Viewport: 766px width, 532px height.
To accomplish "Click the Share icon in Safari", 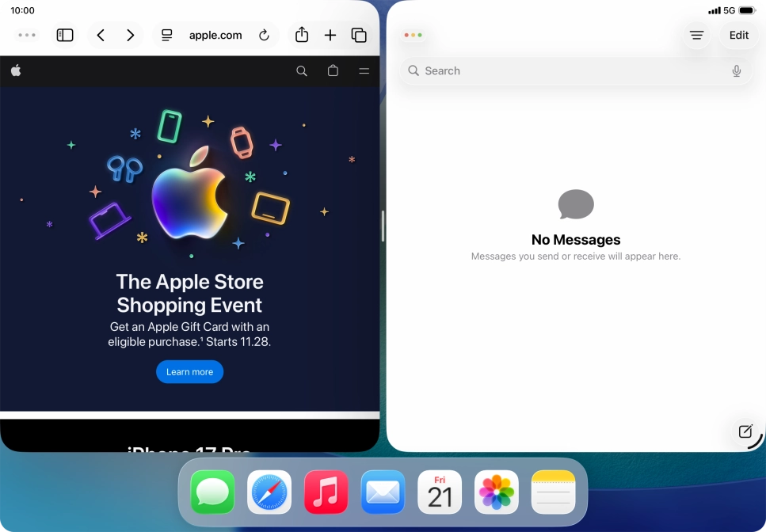I will (x=301, y=35).
